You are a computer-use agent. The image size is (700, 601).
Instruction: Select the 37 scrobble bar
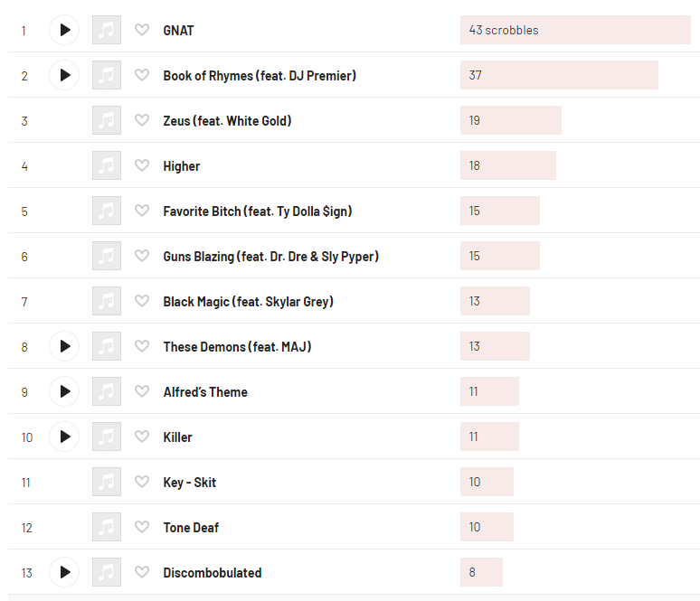[560, 75]
